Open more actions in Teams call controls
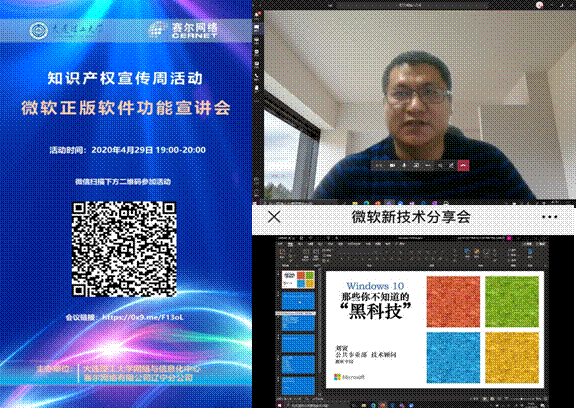Screen dimensions: 576x408 (428, 166)
